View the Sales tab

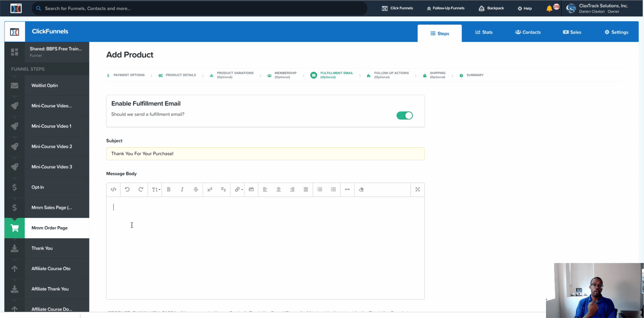click(x=572, y=32)
